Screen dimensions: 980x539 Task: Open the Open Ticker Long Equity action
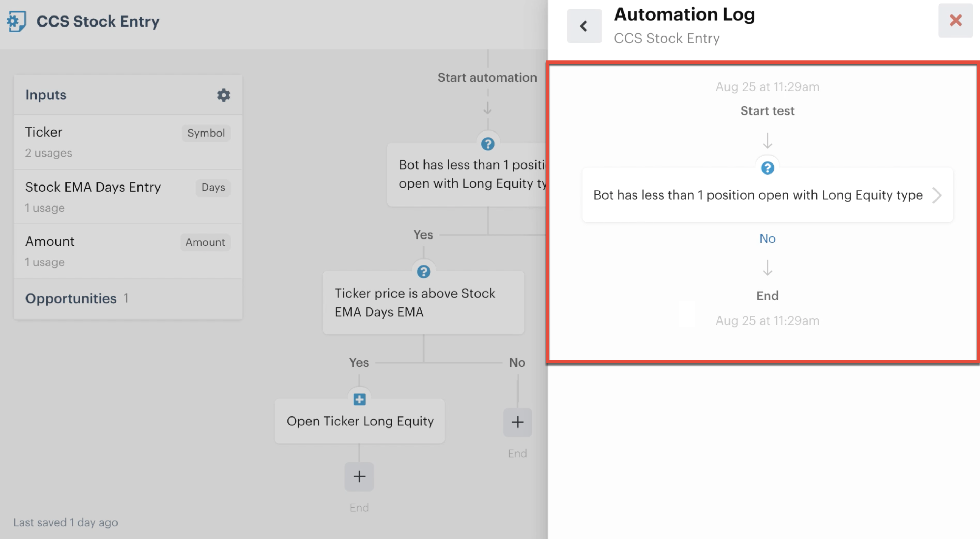pos(360,422)
